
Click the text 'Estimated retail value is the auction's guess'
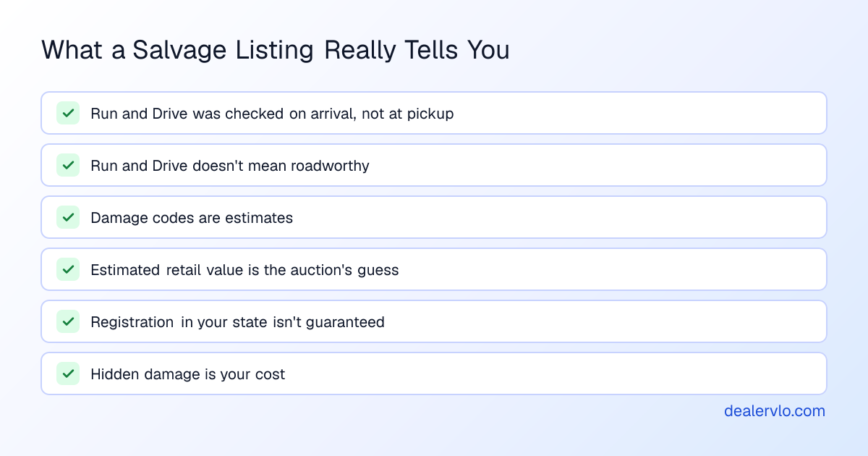(244, 270)
